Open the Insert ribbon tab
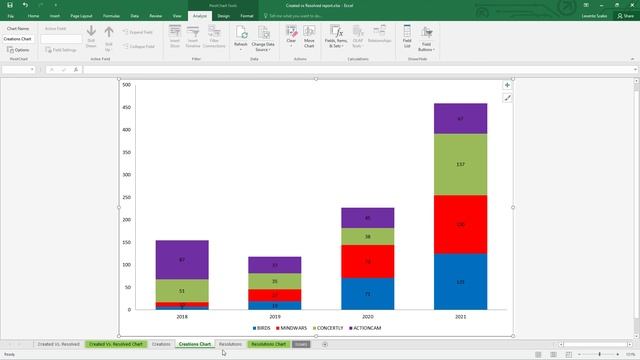 pos(55,16)
